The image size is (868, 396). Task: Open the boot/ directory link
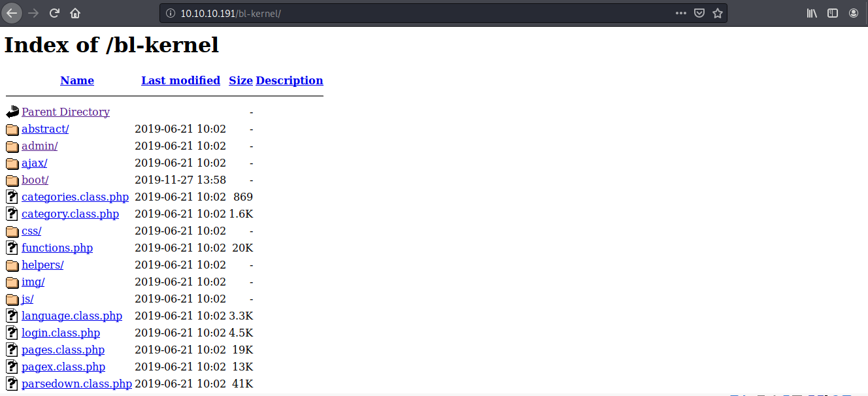click(x=35, y=180)
